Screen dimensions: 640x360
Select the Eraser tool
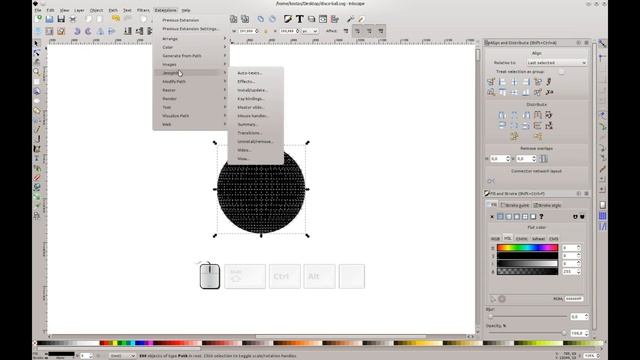pyautogui.click(x=37, y=178)
